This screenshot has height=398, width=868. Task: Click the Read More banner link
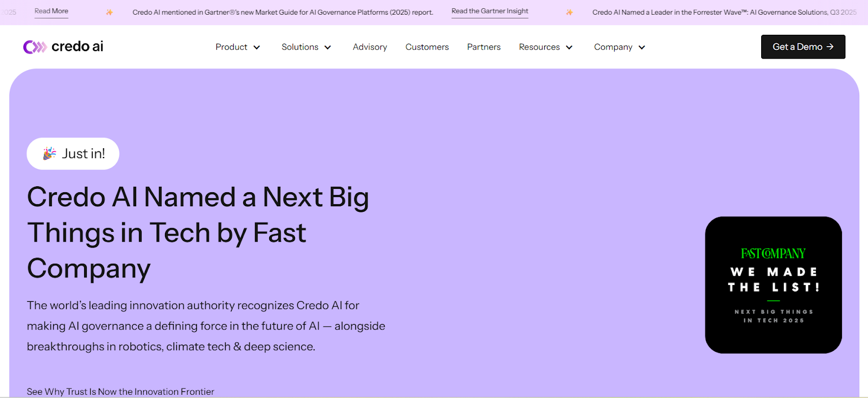[x=52, y=11]
